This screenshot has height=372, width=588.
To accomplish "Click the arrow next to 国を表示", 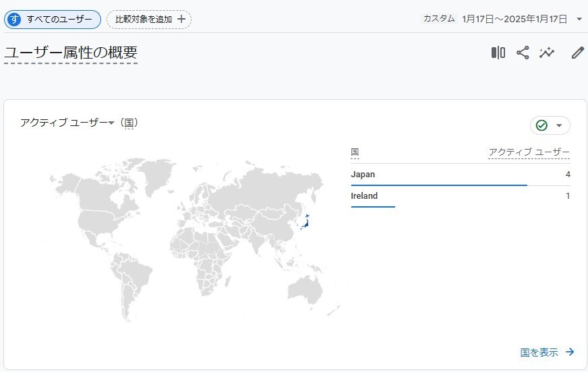I will point(570,352).
